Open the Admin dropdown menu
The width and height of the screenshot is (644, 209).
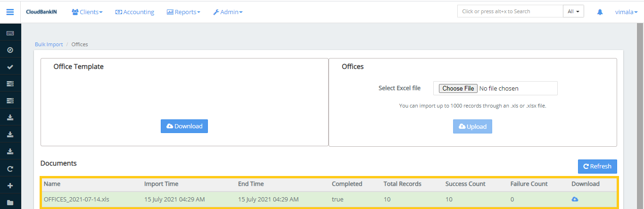pos(228,12)
